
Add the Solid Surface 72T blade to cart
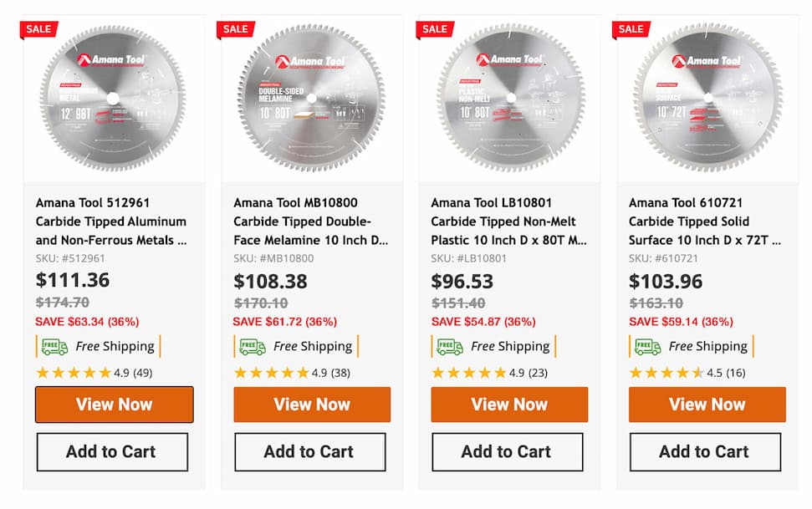point(705,451)
